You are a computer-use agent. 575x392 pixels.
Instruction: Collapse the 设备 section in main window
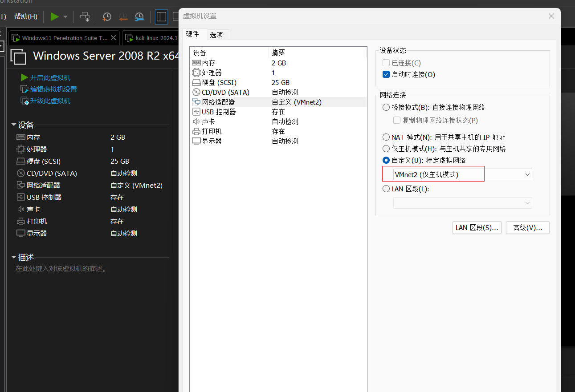(x=14, y=125)
